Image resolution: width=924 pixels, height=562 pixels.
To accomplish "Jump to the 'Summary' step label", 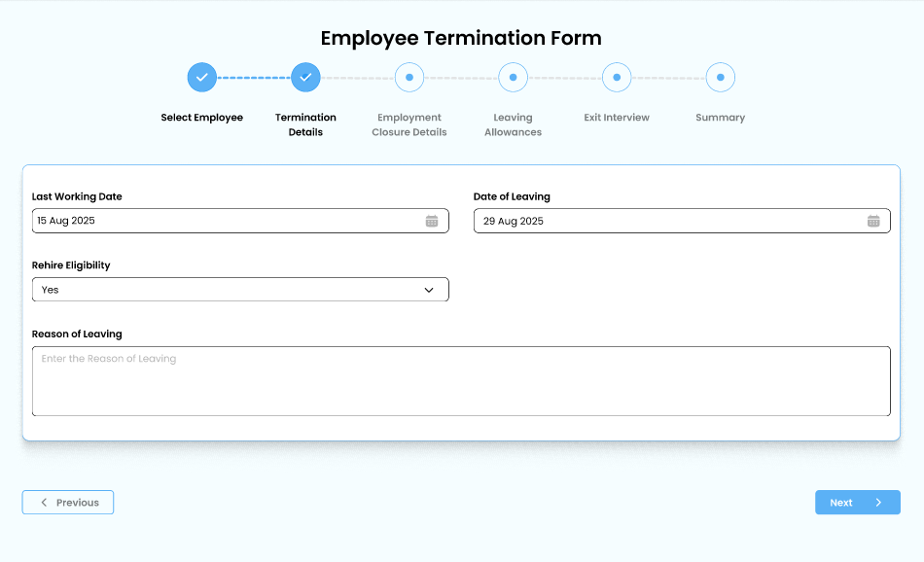I will coord(720,118).
